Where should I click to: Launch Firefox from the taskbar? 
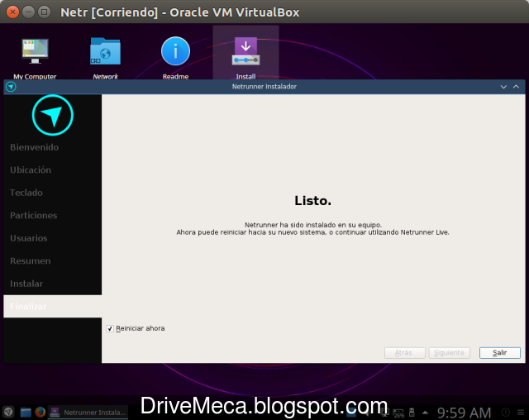pos(41,412)
